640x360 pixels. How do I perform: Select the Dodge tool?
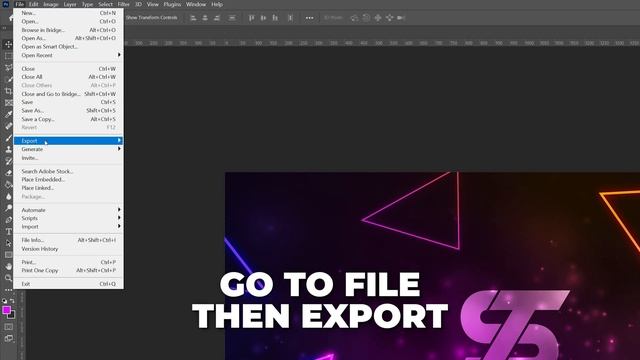[x=8, y=208]
